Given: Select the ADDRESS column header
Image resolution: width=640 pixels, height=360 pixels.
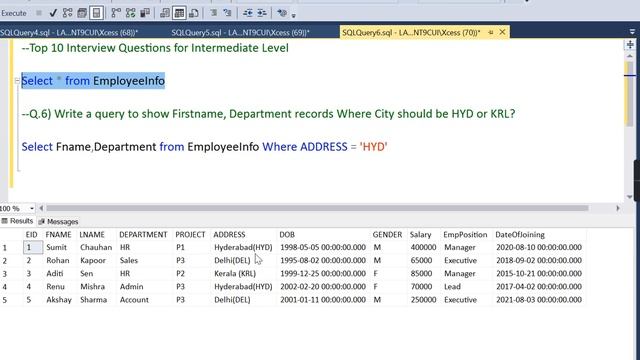Looking at the screenshot, I should (x=229, y=234).
